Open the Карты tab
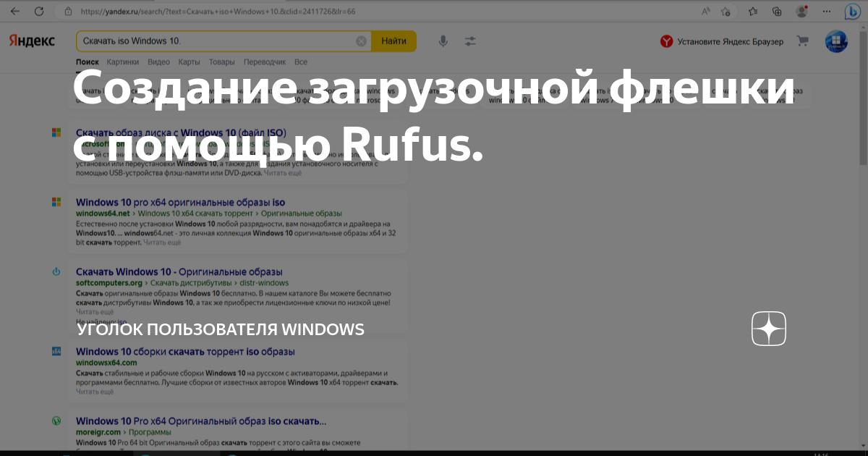Image resolution: width=868 pixels, height=456 pixels. pyautogui.click(x=189, y=62)
